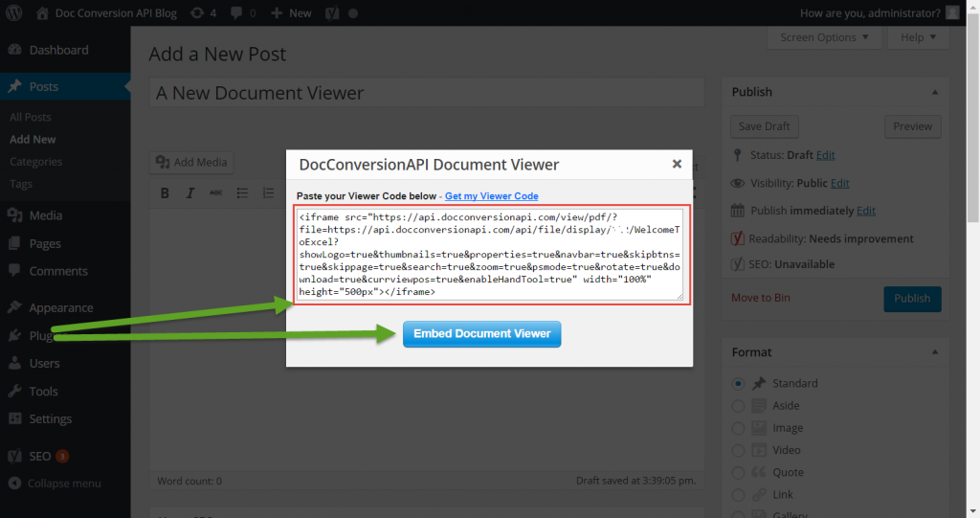Open the Pages sidebar icon
This screenshot has width=980, height=518.
14,243
